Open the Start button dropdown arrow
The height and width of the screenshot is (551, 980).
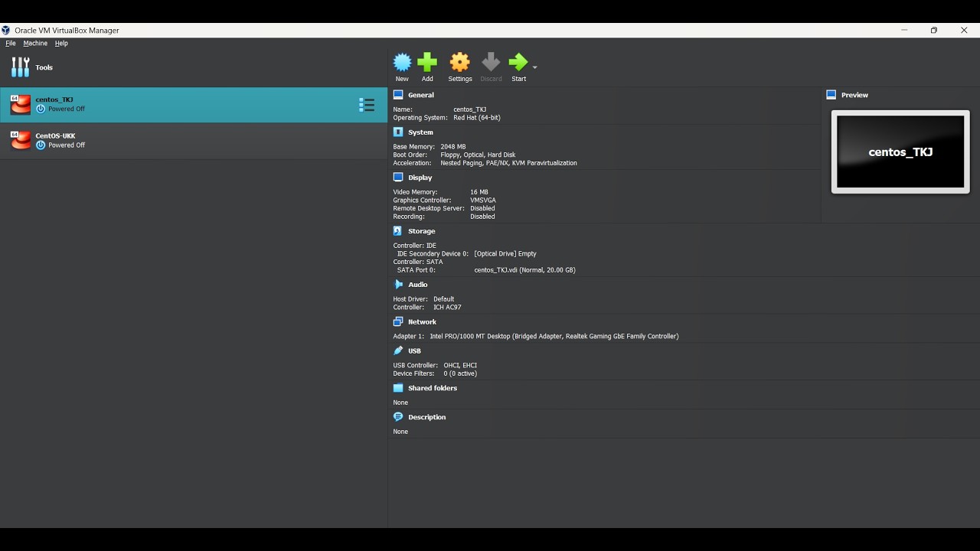(x=534, y=67)
